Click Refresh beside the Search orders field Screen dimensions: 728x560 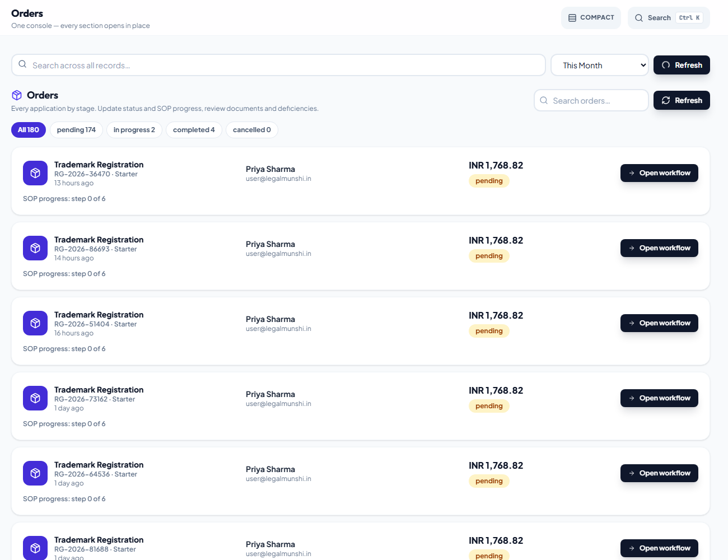[x=682, y=100]
